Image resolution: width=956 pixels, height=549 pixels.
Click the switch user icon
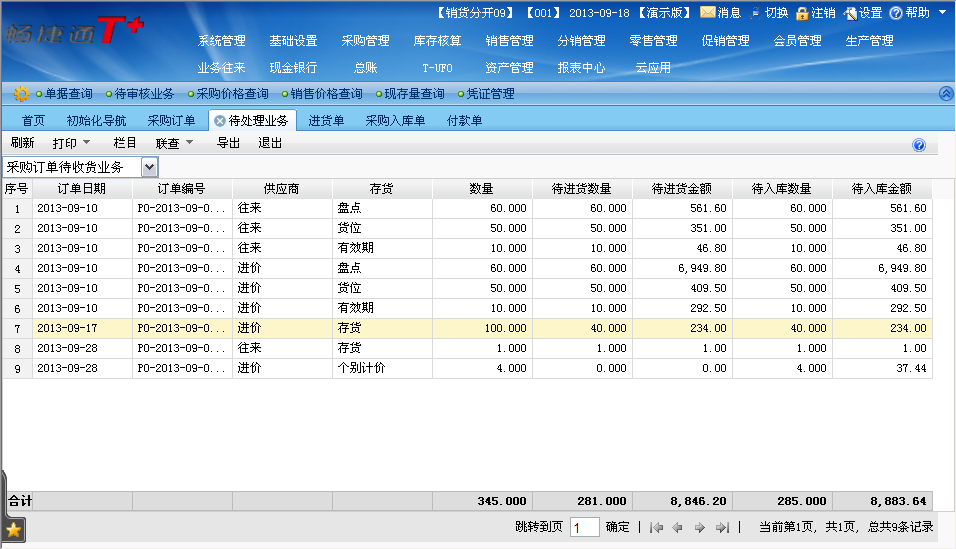755,13
